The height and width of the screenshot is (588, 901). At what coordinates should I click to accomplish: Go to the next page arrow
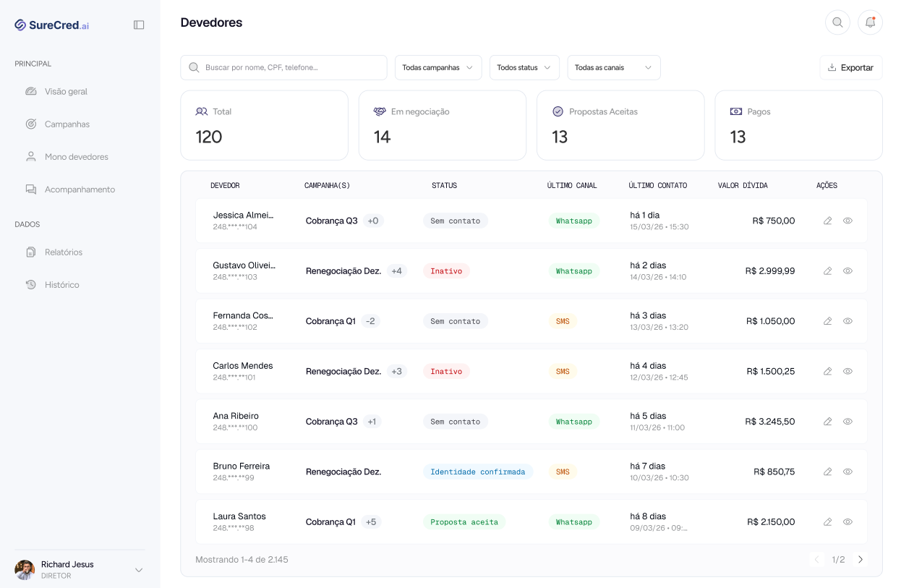pyautogui.click(x=861, y=559)
